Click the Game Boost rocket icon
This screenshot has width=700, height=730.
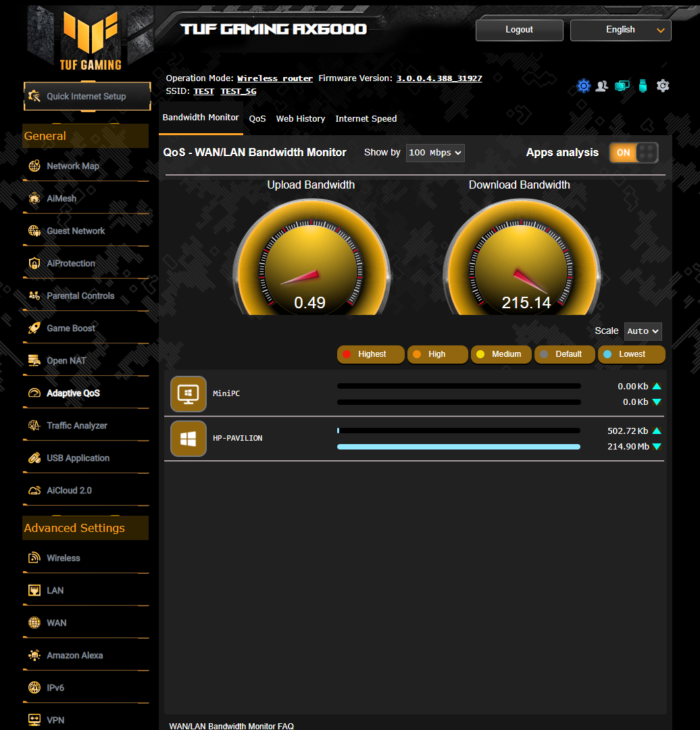click(x=34, y=328)
